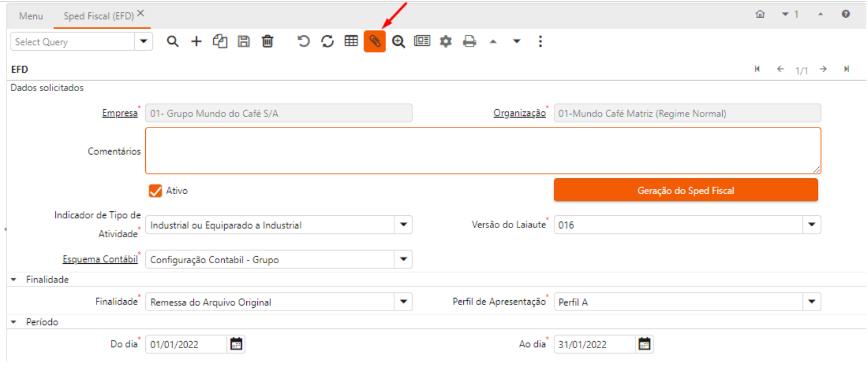This screenshot has height=378, width=868.
Task: Select the Sped Fiscal (EFD) tab
Action: [x=98, y=16]
